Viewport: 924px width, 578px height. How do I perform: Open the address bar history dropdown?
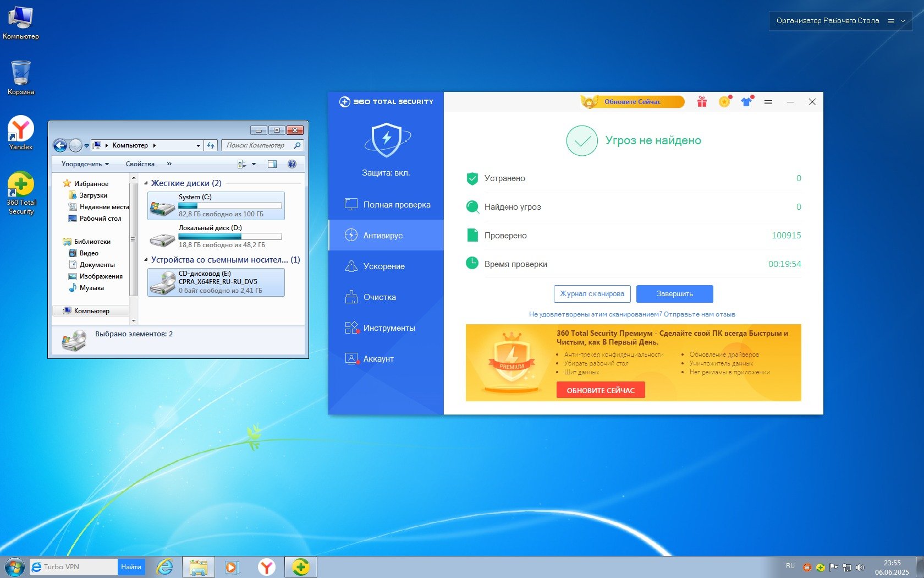[x=198, y=146]
